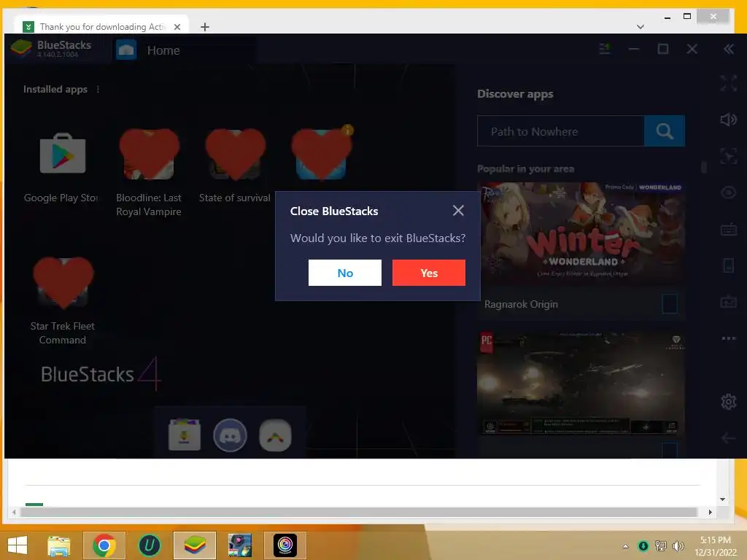
Task: Close the Thank you for downloading tab
Action: coord(177,27)
